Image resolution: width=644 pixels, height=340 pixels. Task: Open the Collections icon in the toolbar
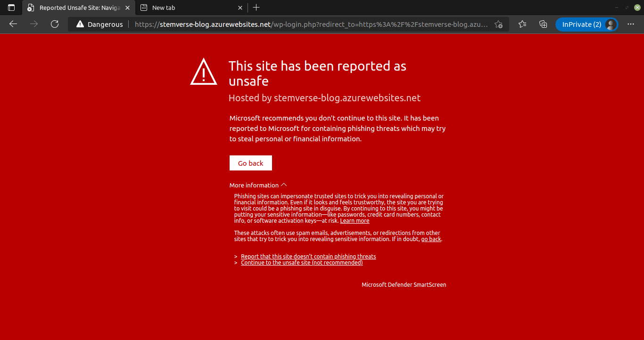pos(543,24)
